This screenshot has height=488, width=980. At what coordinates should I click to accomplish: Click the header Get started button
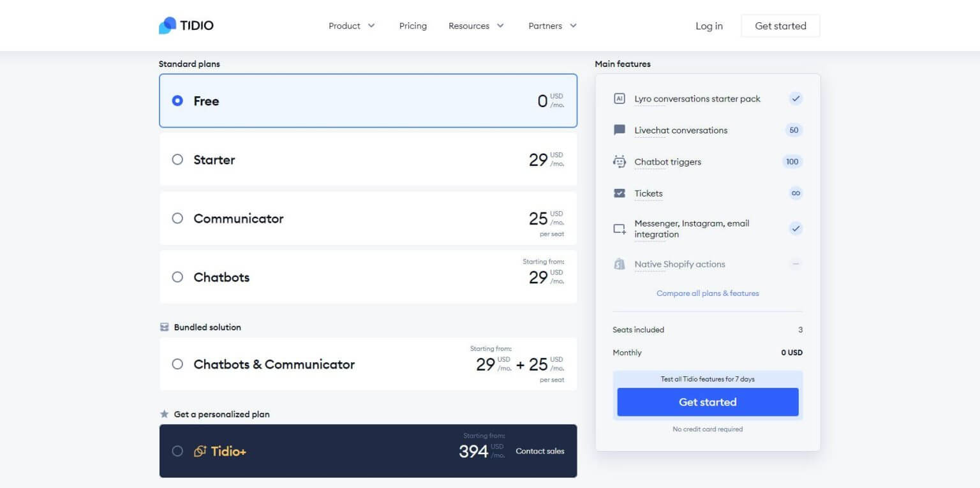point(780,26)
